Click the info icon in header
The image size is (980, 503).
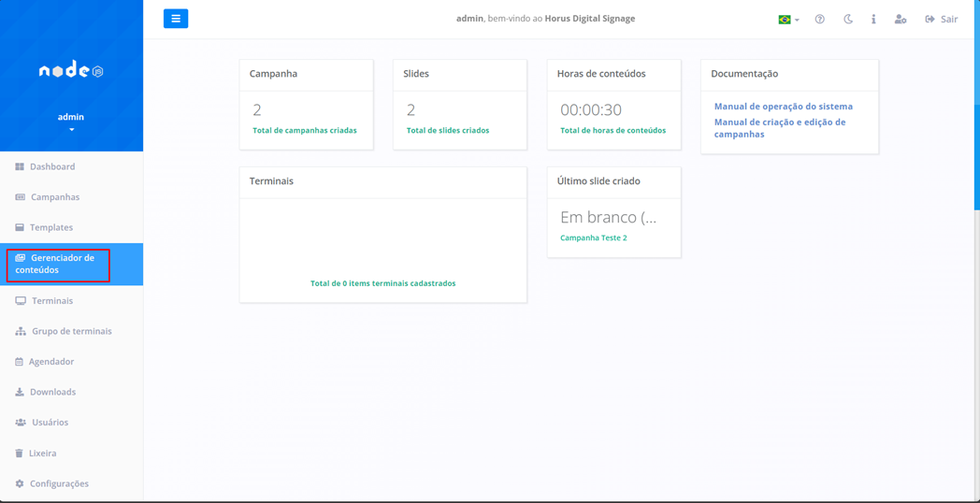pos(873,19)
